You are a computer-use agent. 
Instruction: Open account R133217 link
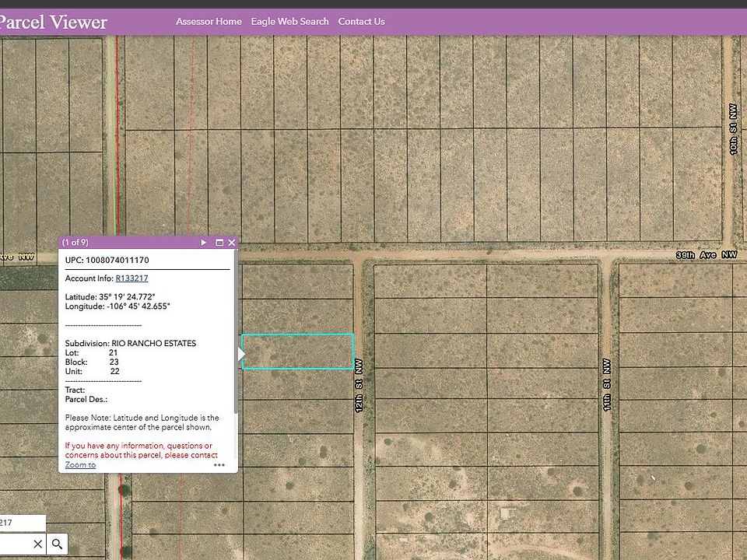132,278
